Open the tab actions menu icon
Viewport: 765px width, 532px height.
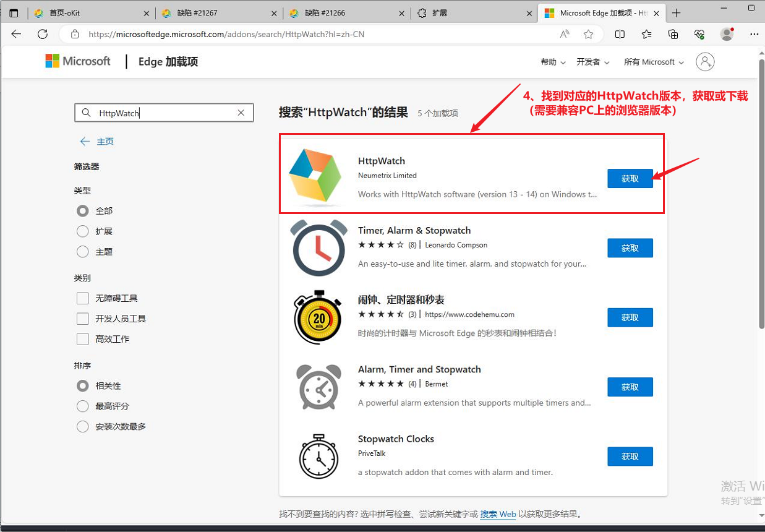tap(14, 13)
